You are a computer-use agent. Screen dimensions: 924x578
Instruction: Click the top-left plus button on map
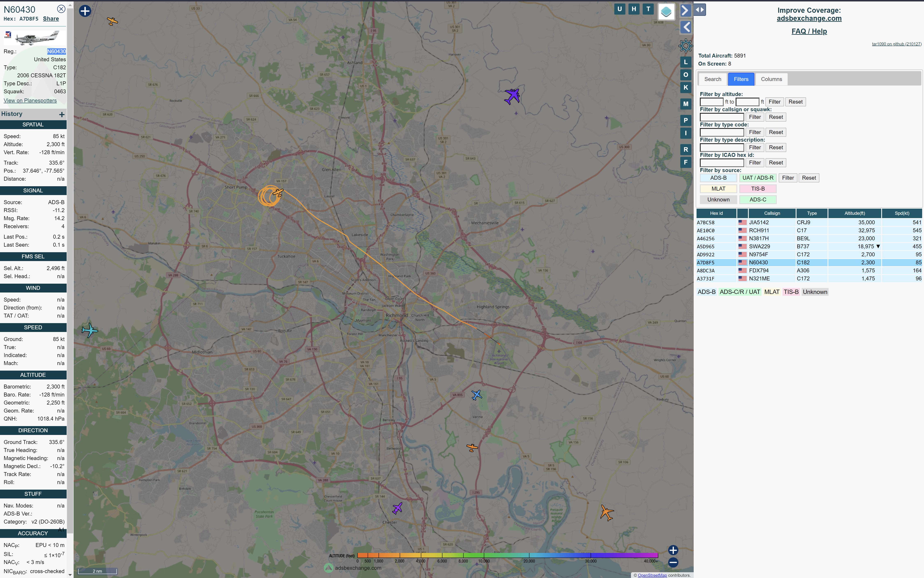(x=85, y=11)
